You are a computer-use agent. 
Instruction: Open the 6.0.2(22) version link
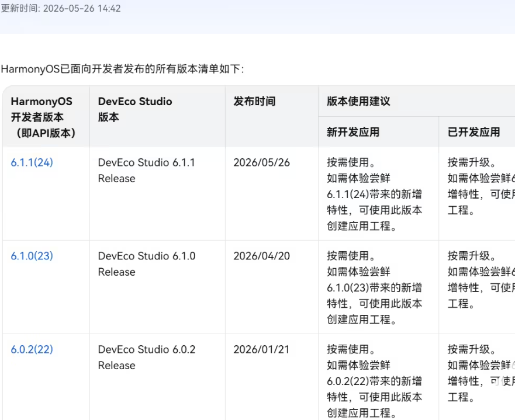pos(32,349)
